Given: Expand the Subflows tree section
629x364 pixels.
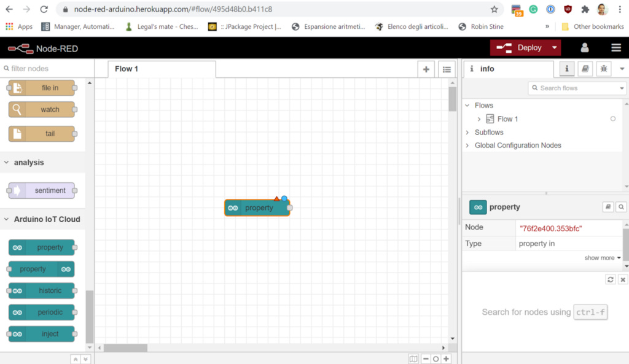Looking at the screenshot, I should 467,133.
